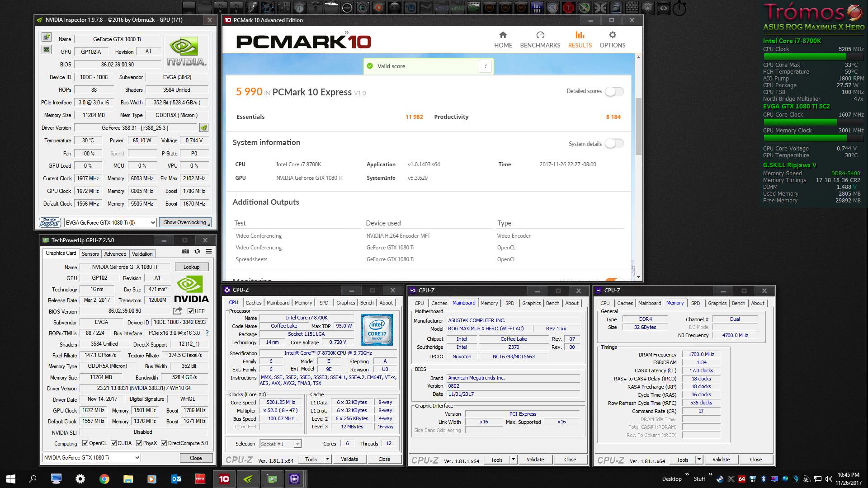Click the Close button in GPU-Z
Viewport: 868px width, 488px height.
[x=196, y=458]
